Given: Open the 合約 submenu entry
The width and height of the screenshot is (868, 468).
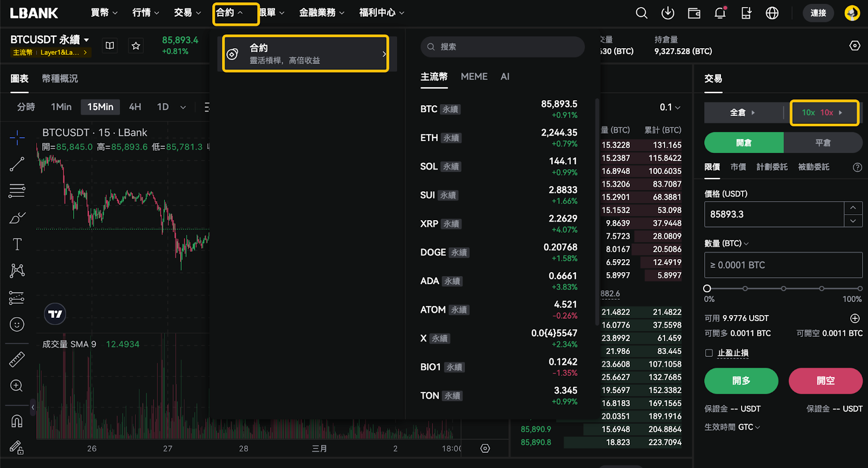Looking at the screenshot, I should [x=306, y=54].
